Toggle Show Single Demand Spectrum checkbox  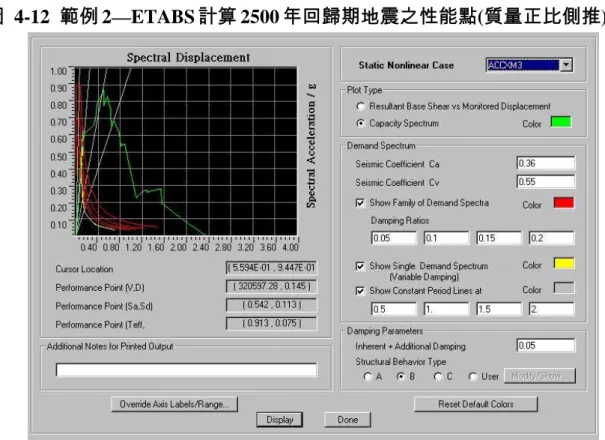pyautogui.click(x=360, y=266)
